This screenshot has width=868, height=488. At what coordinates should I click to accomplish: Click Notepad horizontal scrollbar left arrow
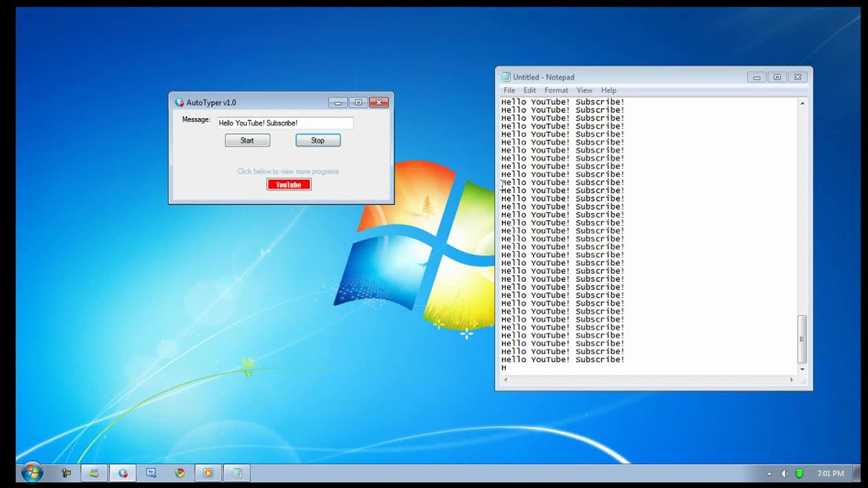pyautogui.click(x=505, y=380)
